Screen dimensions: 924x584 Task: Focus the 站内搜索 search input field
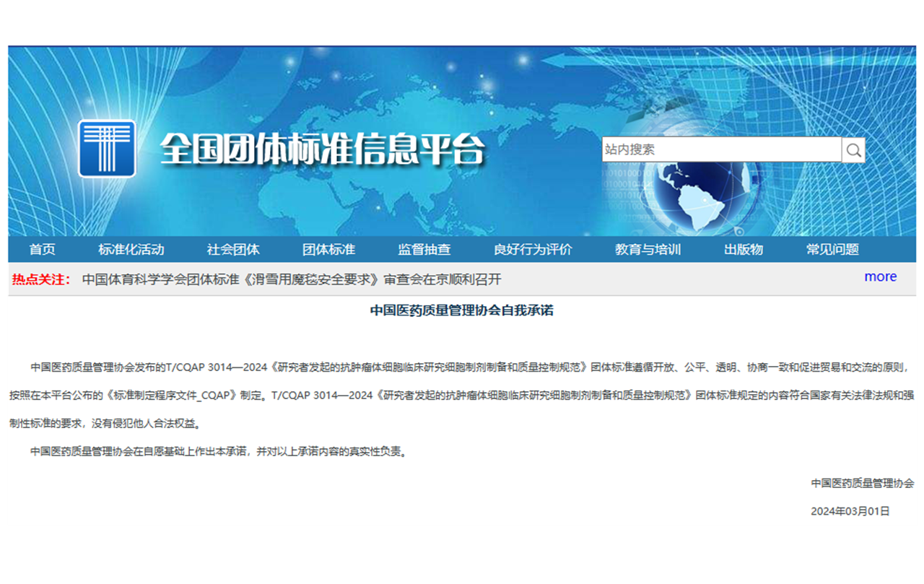[x=722, y=150]
